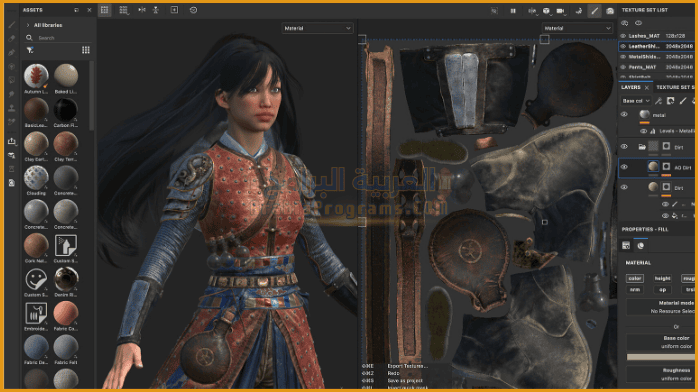Hide the Dirt folder layer

(624, 146)
